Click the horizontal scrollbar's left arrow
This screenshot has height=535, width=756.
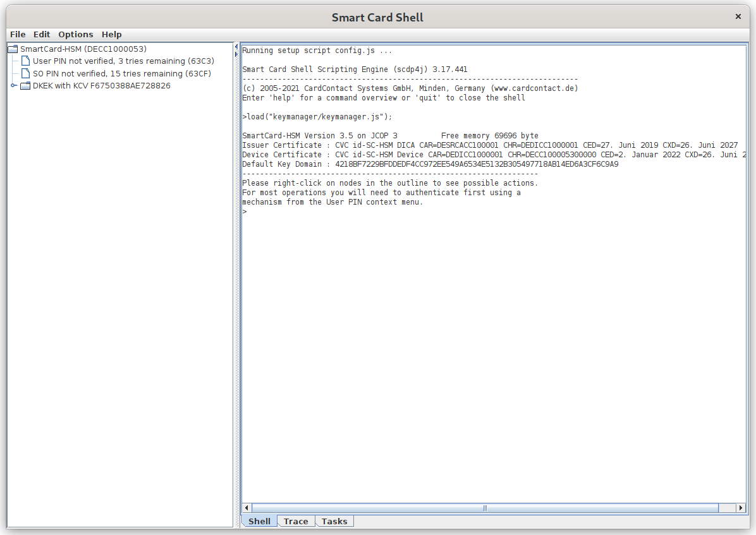(247, 508)
